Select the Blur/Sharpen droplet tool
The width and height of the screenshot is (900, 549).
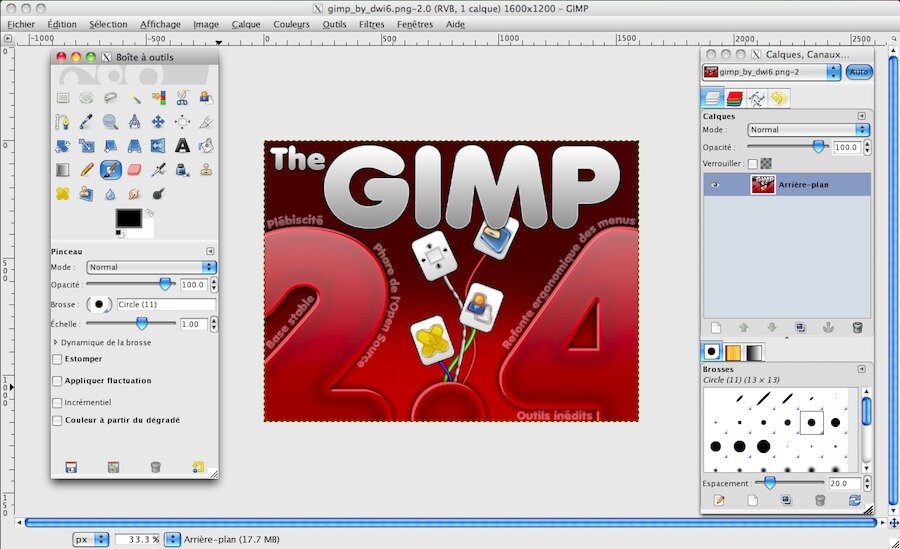pos(111,194)
